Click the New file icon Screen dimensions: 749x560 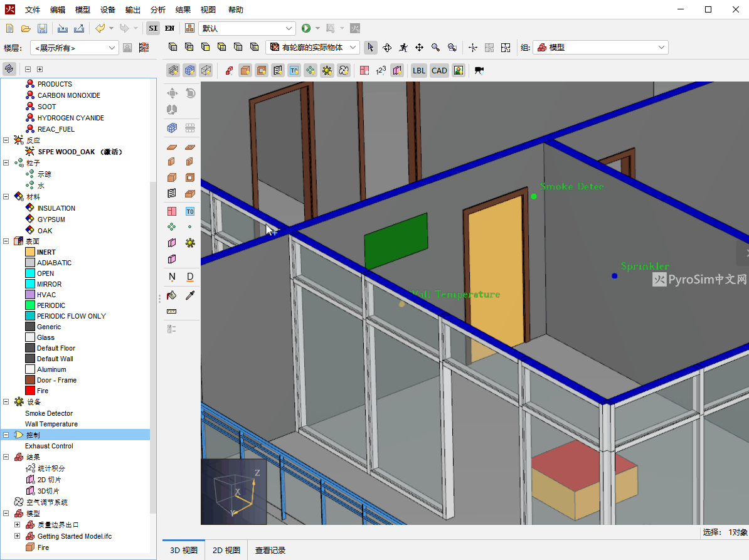pos(9,29)
